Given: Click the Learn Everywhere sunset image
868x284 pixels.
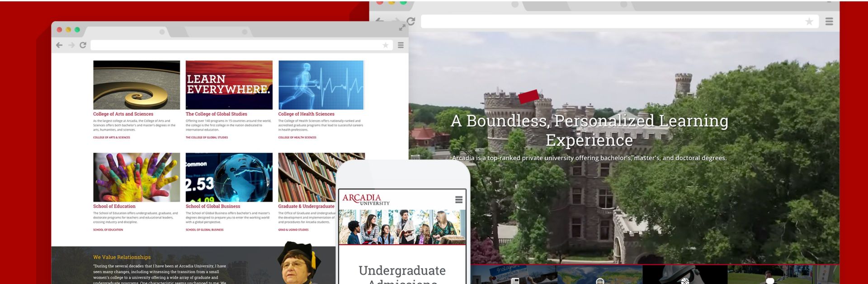Looking at the screenshot, I should coord(229,85).
